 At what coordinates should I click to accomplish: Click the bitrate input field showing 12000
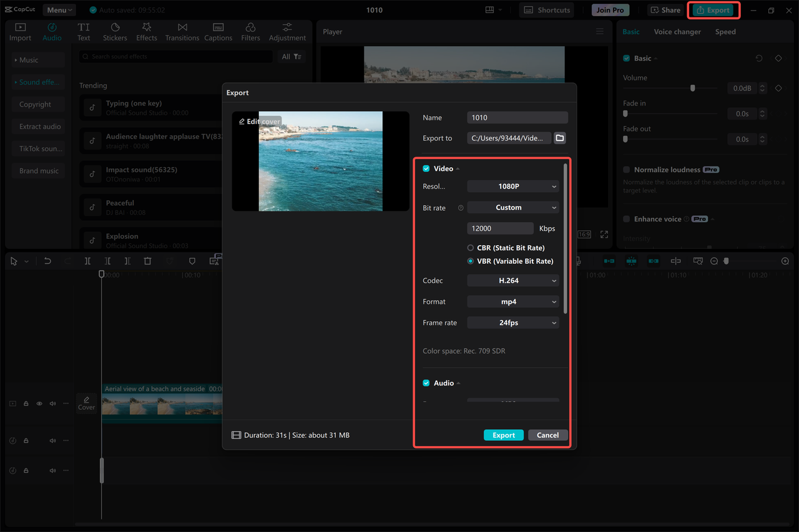[x=500, y=228]
